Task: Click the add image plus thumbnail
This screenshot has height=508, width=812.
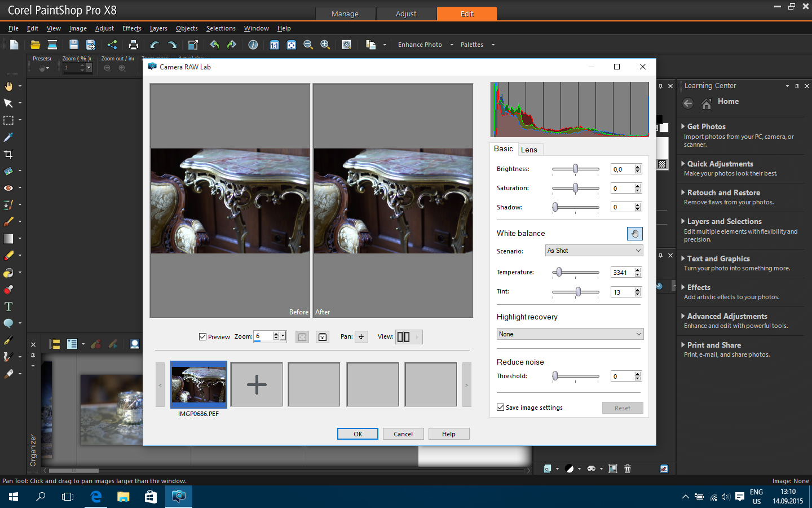Action: (257, 384)
